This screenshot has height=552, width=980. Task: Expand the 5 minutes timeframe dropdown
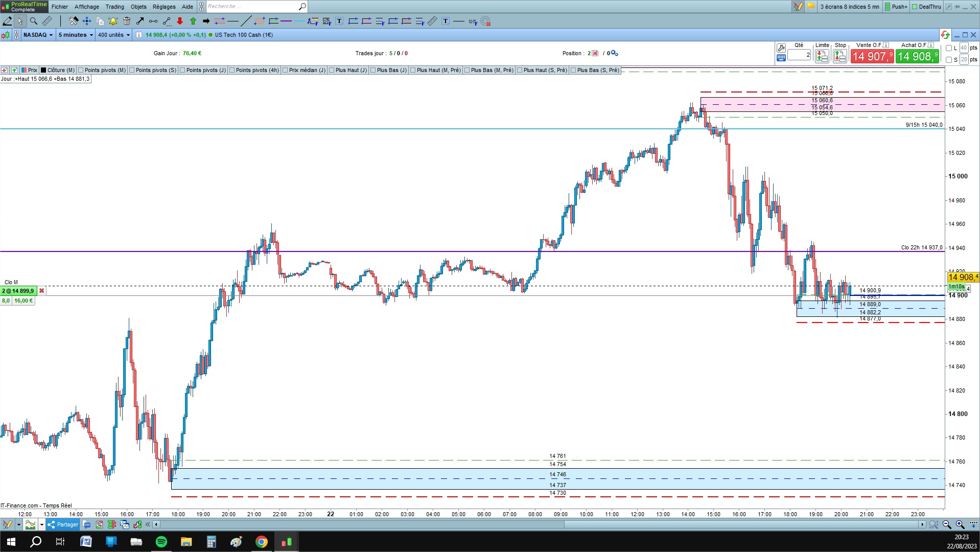click(x=76, y=35)
